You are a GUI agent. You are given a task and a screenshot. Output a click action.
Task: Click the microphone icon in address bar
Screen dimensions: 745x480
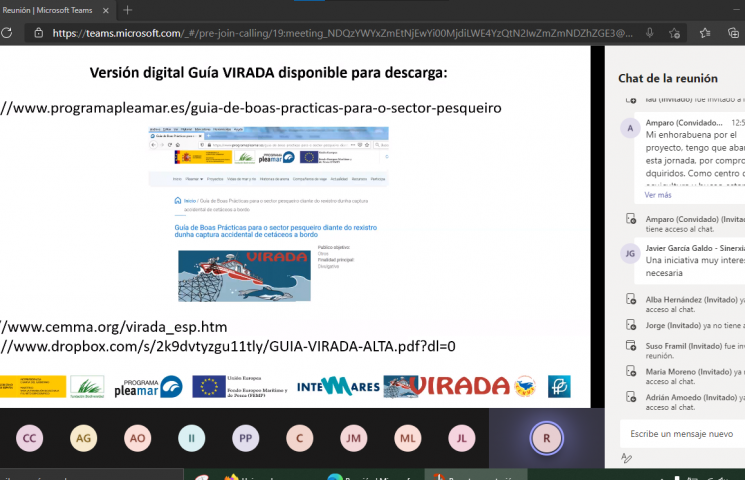coord(649,33)
